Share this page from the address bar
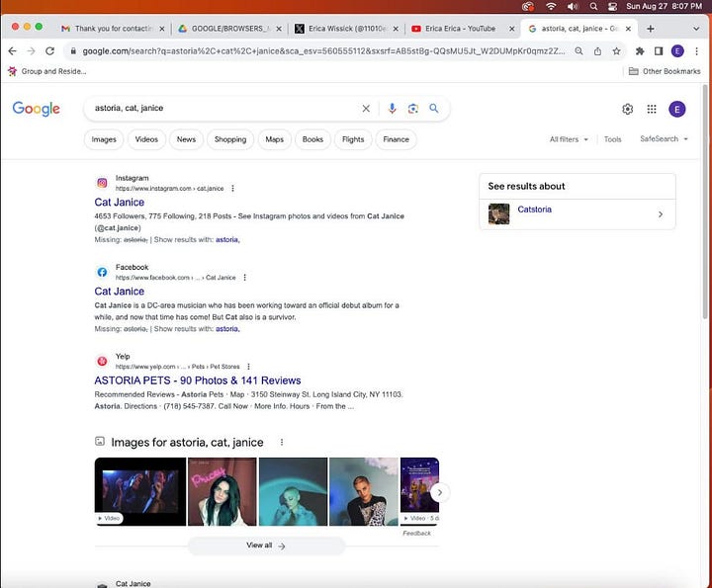This screenshot has height=588, width=712. point(597,51)
